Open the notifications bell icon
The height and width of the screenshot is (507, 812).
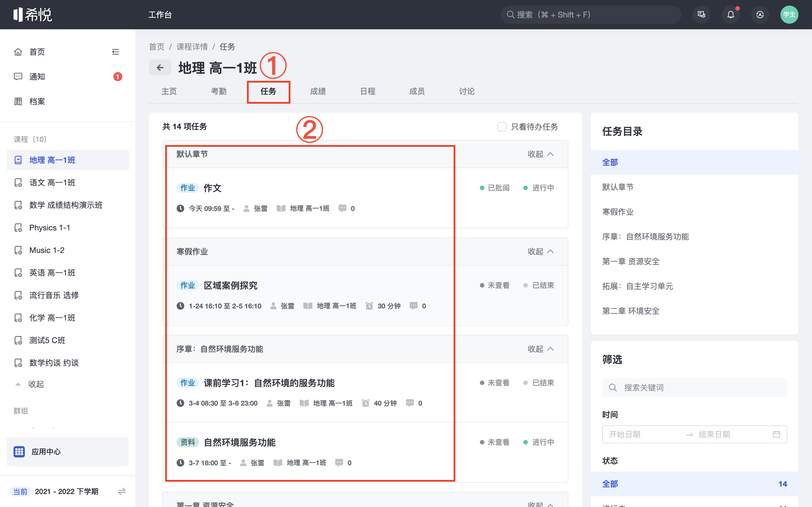(x=731, y=15)
